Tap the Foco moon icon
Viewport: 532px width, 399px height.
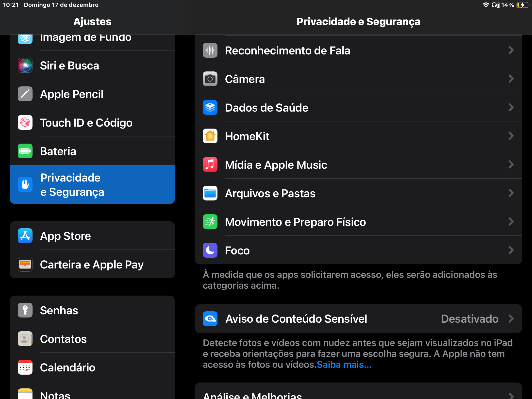[x=210, y=250]
